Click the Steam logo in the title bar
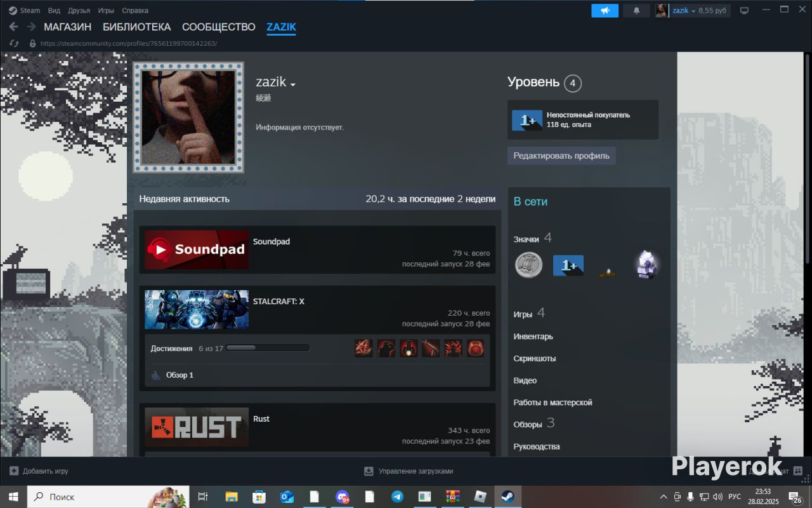The image size is (812, 508). pos(13,10)
